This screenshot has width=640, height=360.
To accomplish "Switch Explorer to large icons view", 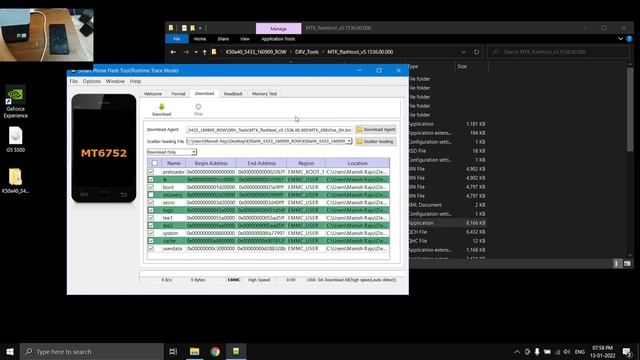I will pyautogui.click(x=627, y=264).
